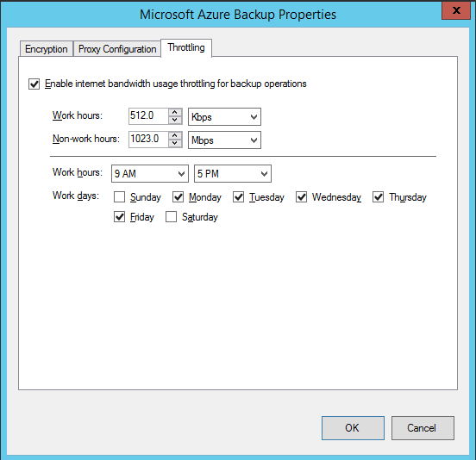Open the Mbps unit dropdown
The width and height of the screenshot is (476, 460).
[x=224, y=140]
